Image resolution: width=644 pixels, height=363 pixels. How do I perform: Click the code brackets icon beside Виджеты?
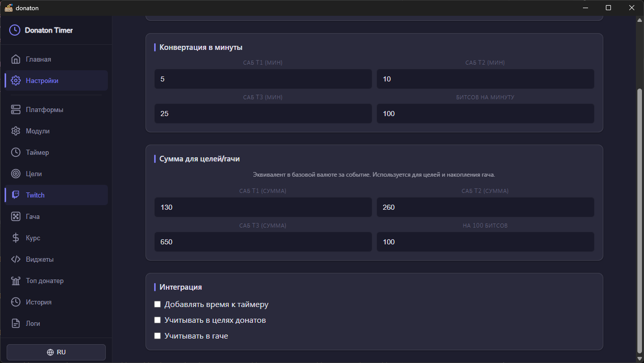click(x=16, y=259)
